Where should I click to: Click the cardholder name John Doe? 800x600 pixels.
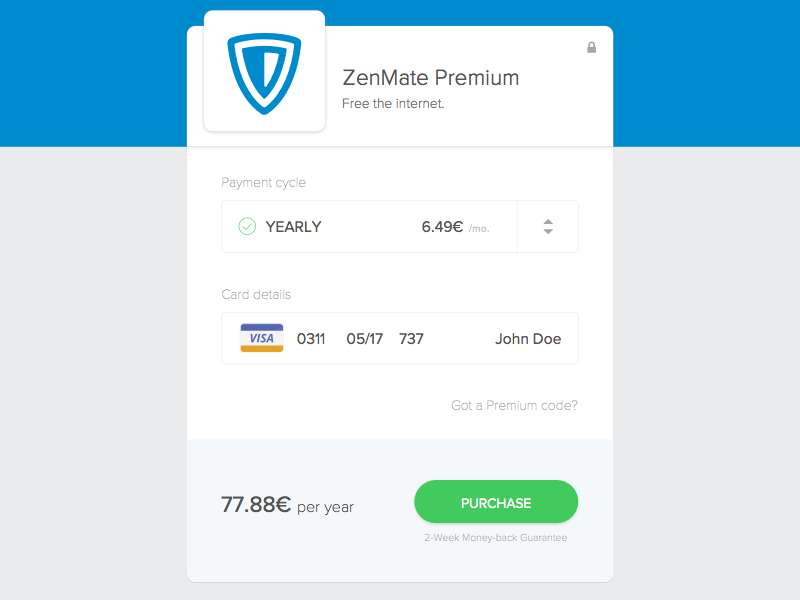tap(528, 339)
